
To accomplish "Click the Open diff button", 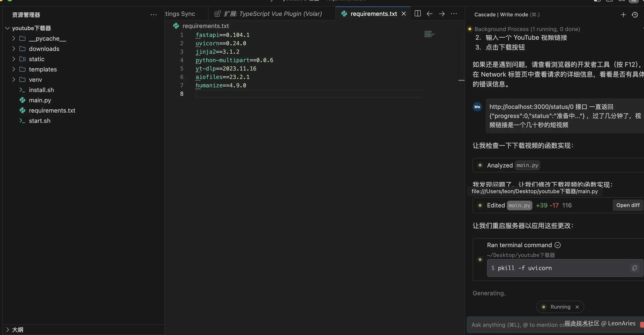I will pyautogui.click(x=628, y=205).
